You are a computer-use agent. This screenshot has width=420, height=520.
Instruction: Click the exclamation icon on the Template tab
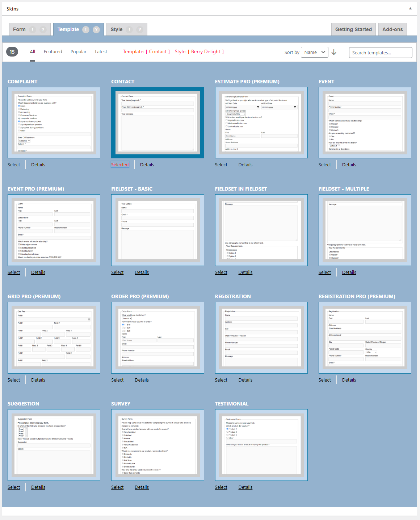click(x=86, y=30)
